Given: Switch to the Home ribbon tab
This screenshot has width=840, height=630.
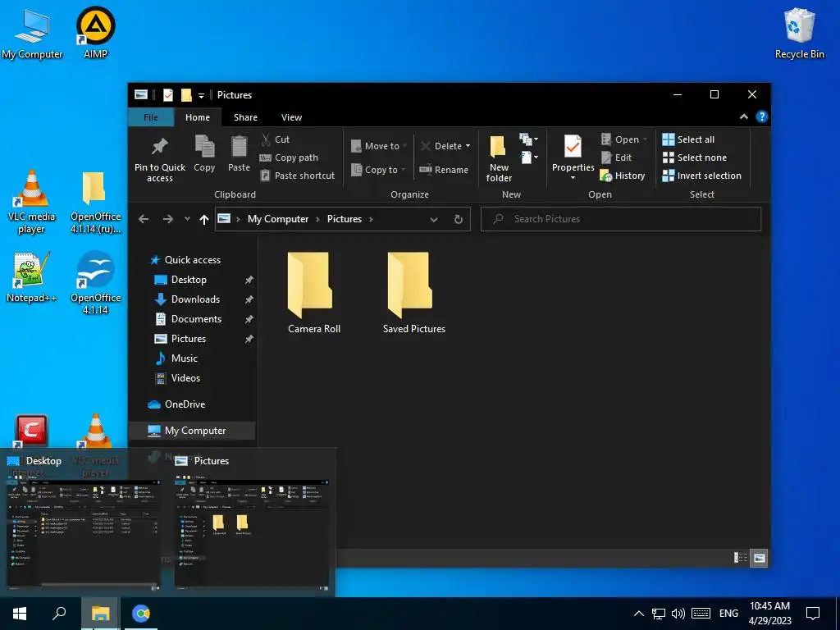Looking at the screenshot, I should point(198,117).
